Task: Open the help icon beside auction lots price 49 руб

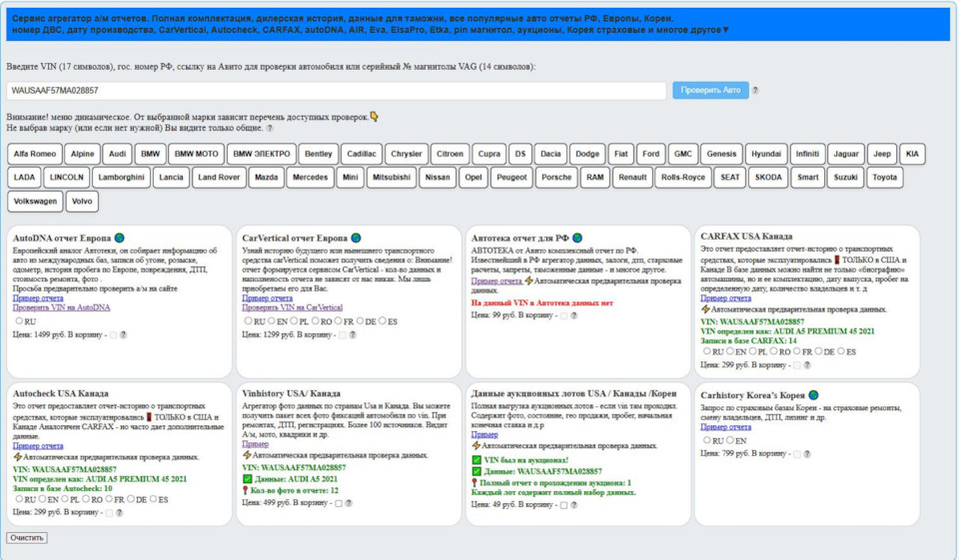Action: point(573,505)
